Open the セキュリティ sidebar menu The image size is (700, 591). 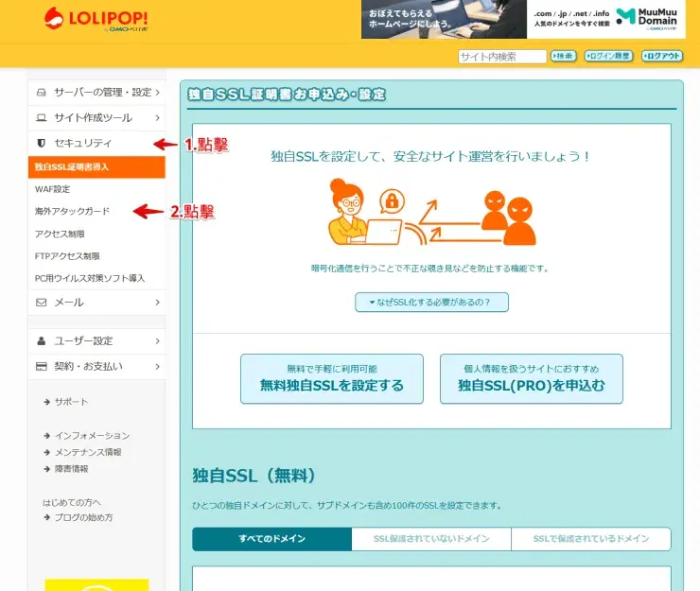coord(96,143)
